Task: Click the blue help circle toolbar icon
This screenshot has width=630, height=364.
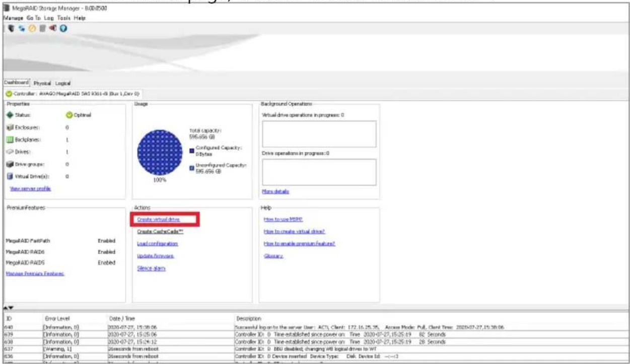Action: click(63, 28)
